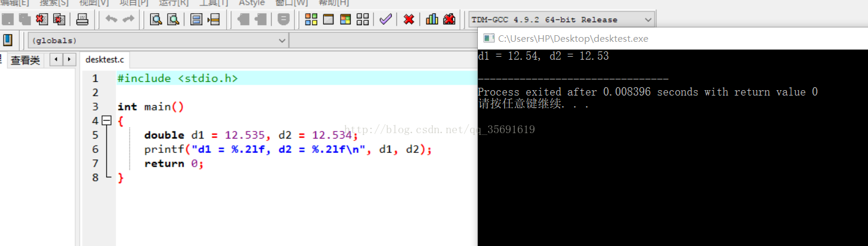868x246 pixels.
Task: Click the greyed bookmark icon beside Unindent
Action: pos(284,19)
